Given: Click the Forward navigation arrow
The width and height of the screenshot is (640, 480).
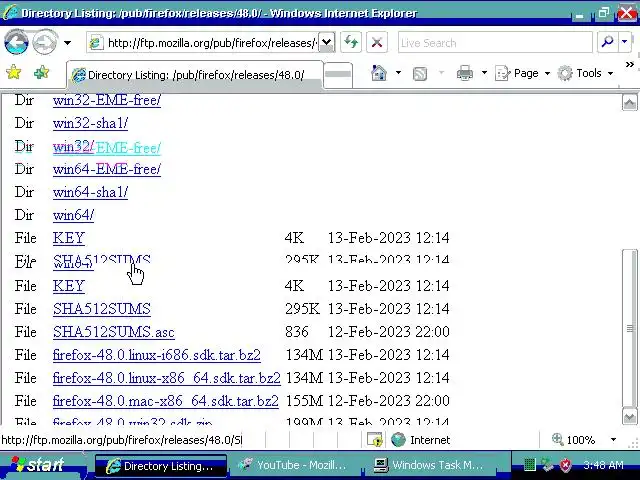Looking at the screenshot, I should coord(44,42).
